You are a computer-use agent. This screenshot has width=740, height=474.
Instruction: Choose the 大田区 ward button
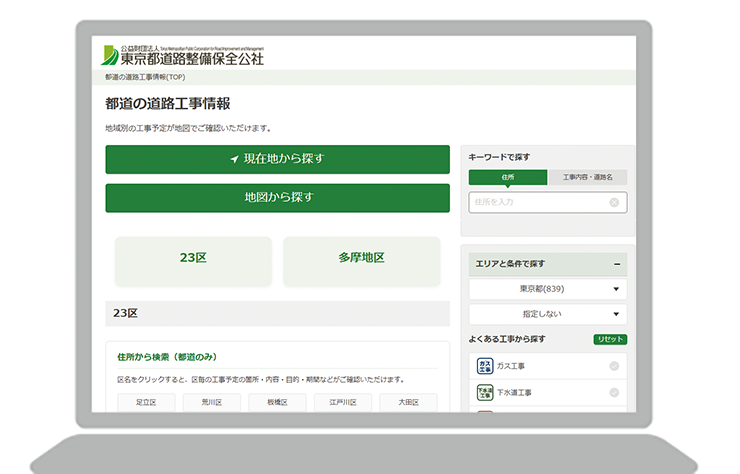(x=408, y=402)
